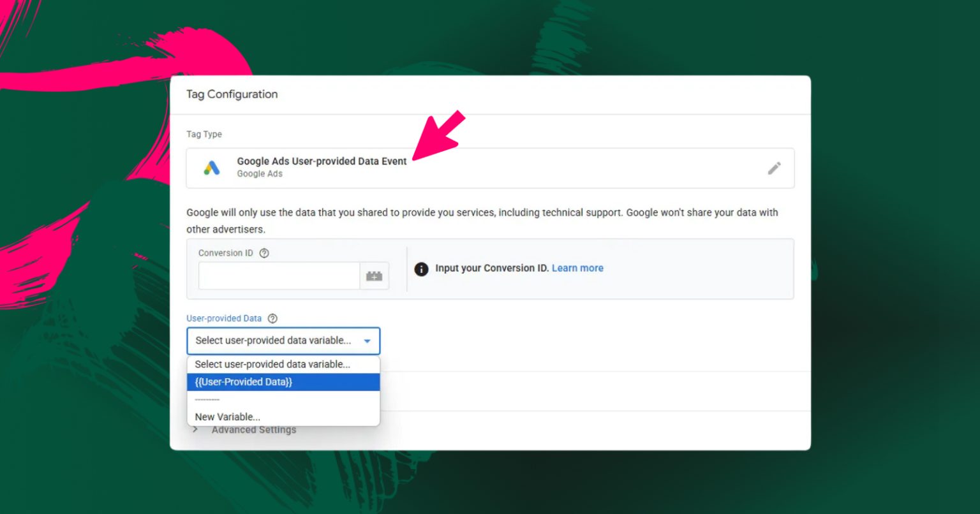Click the Google Ads logo icon

click(212, 168)
